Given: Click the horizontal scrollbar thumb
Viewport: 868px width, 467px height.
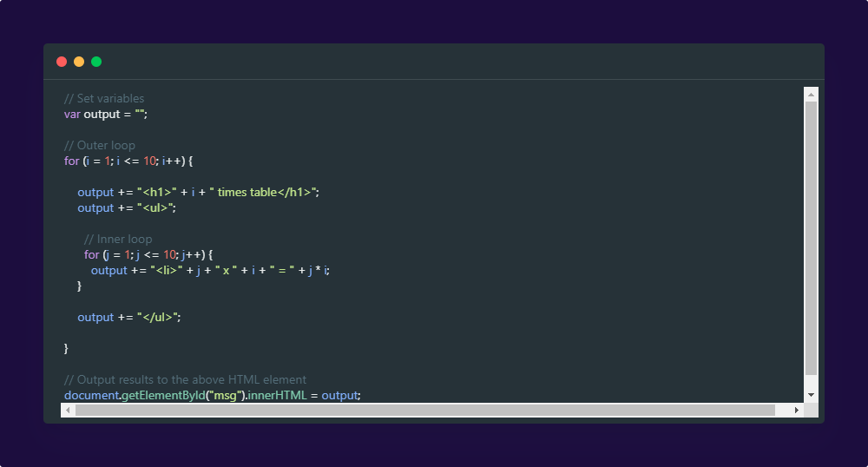Looking at the screenshot, I should pyautogui.click(x=425, y=410).
